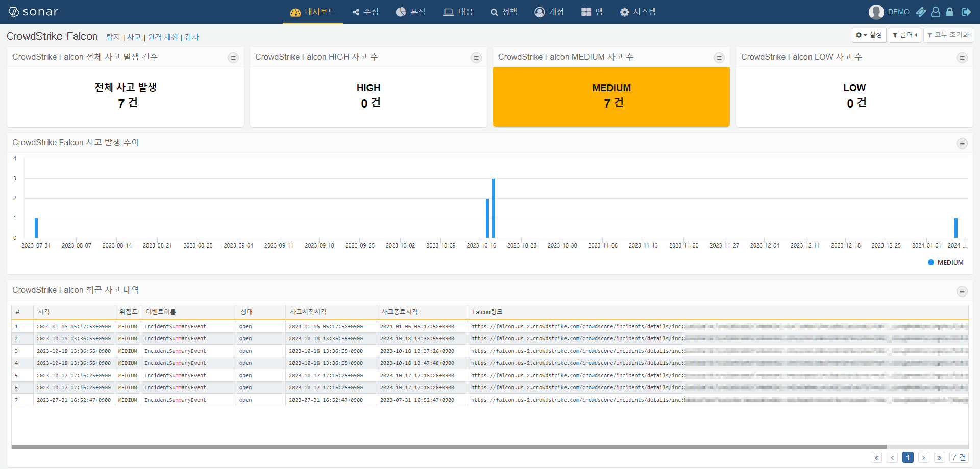Open the 계정 account menu
This screenshot has height=469, width=980.
(x=549, y=12)
